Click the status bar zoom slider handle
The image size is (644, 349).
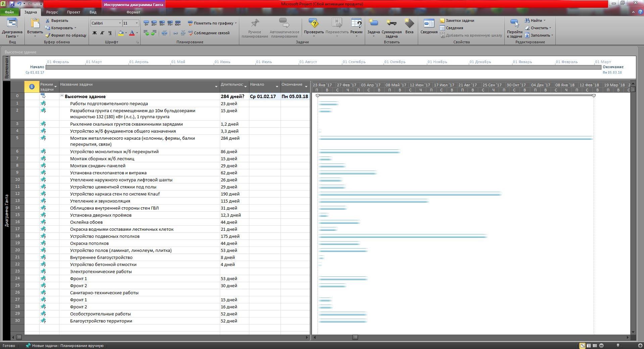(618, 345)
